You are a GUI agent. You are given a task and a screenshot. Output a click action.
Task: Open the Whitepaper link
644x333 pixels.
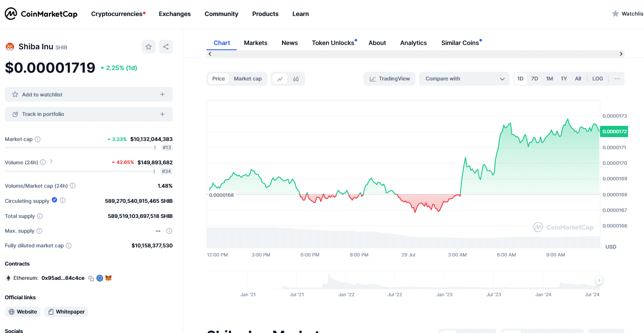(x=66, y=312)
